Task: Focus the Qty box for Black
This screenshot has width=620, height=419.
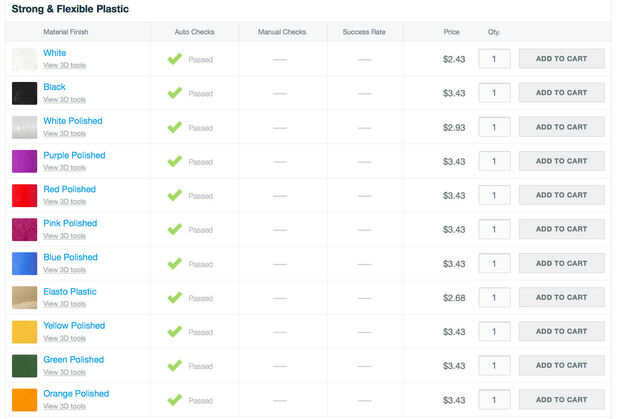Action: click(x=494, y=93)
